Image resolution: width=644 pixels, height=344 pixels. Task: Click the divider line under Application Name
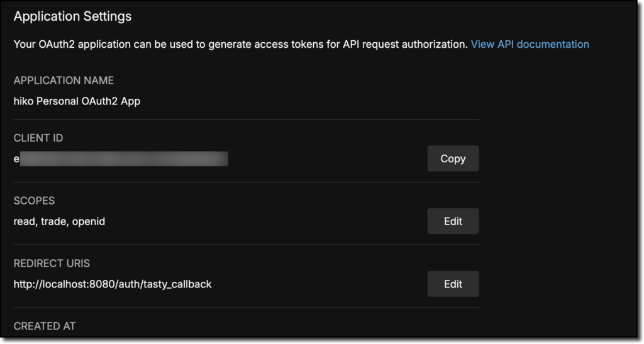point(246,119)
